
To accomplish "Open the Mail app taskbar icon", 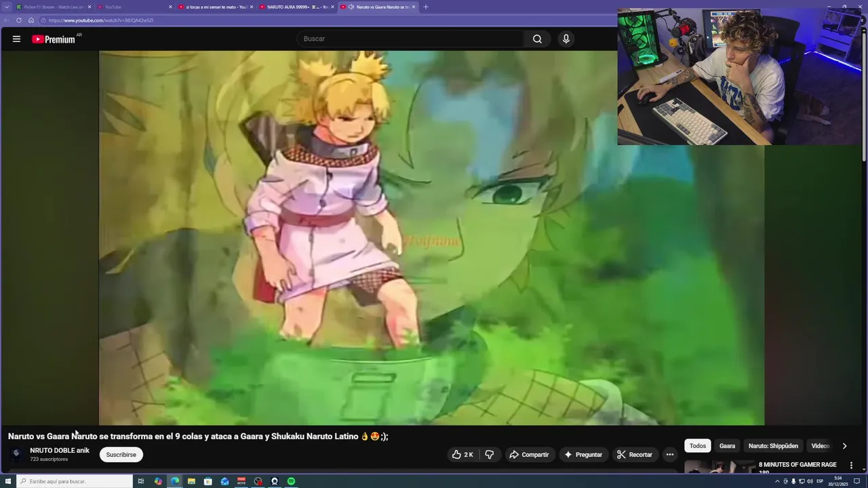I will 224,481.
